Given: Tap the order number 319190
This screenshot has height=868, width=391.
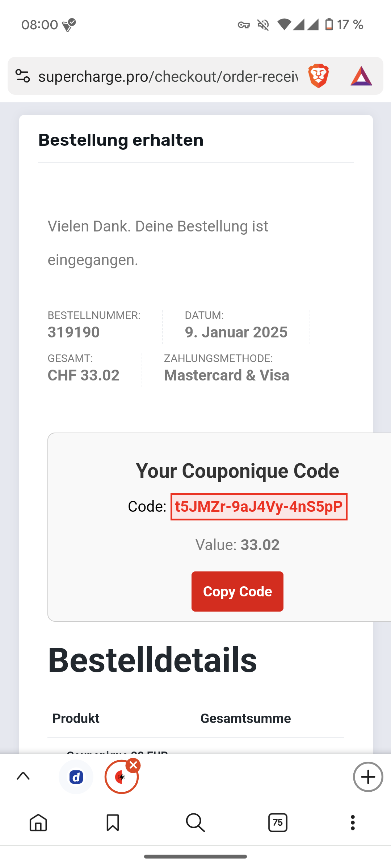Looking at the screenshot, I should [74, 332].
